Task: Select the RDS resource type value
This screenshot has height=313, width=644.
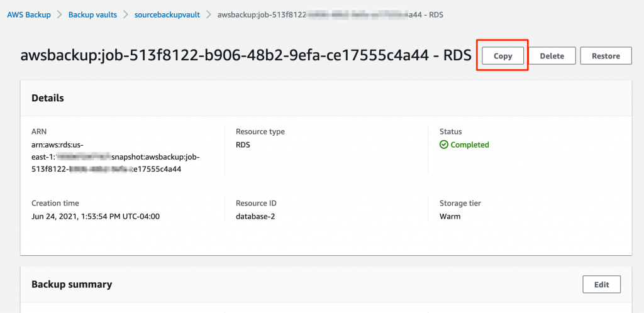Action: [x=243, y=145]
